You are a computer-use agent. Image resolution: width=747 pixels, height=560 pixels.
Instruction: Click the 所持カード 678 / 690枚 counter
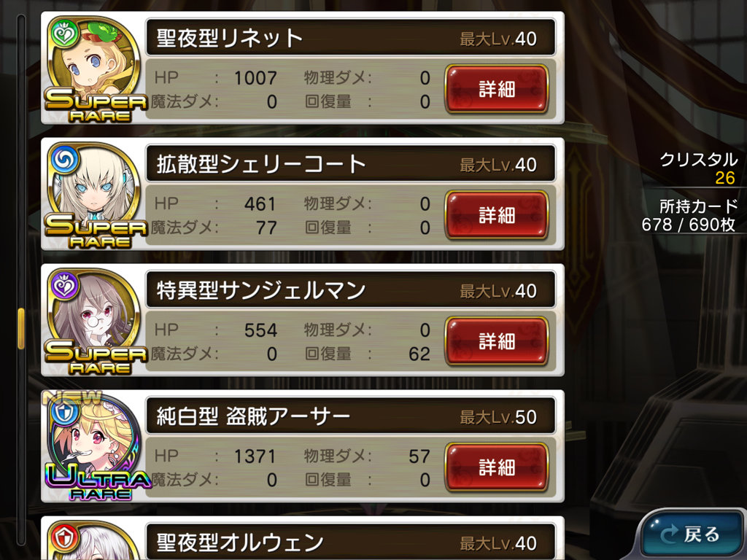pos(690,215)
